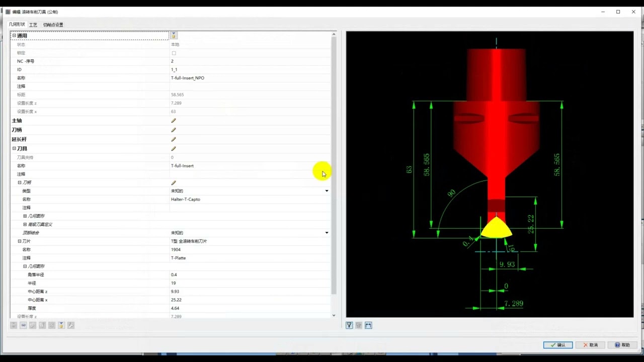Click the fourth bottom-left toolbar icon
This screenshot has width=644, height=362.
(x=42, y=325)
